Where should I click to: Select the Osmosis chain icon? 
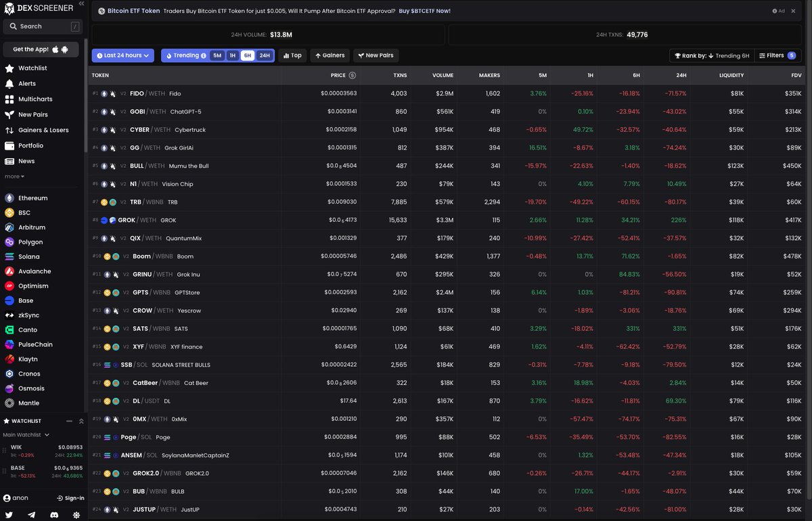click(9, 388)
